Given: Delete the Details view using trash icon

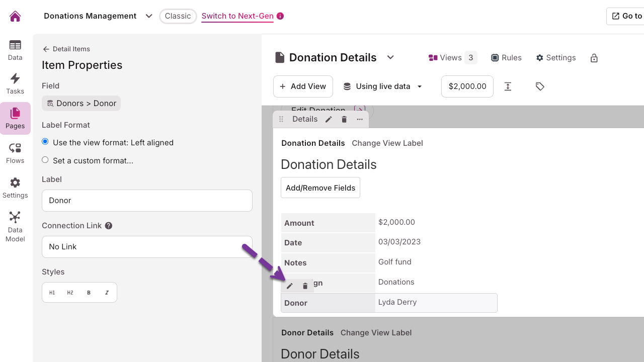Looking at the screenshot, I should 344,119.
